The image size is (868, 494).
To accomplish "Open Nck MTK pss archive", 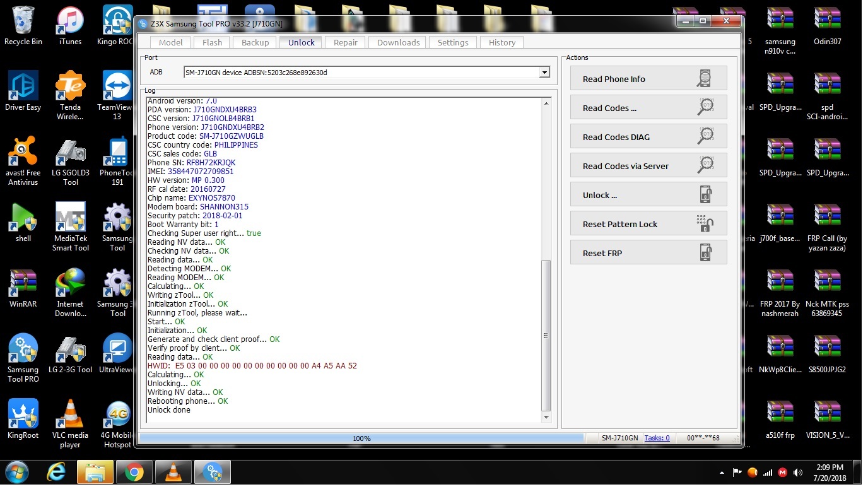I will [828, 293].
